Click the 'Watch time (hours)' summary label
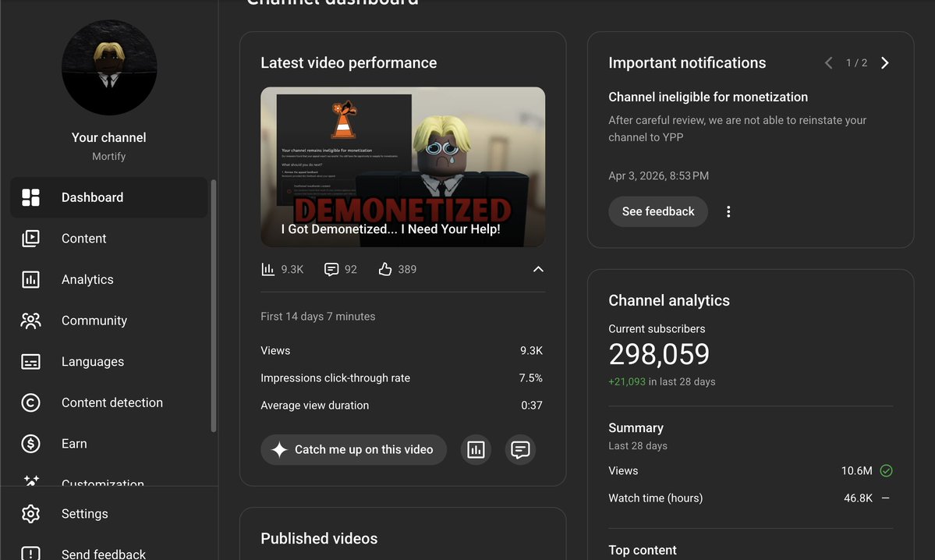The image size is (935, 560). [x=655, y=498]
